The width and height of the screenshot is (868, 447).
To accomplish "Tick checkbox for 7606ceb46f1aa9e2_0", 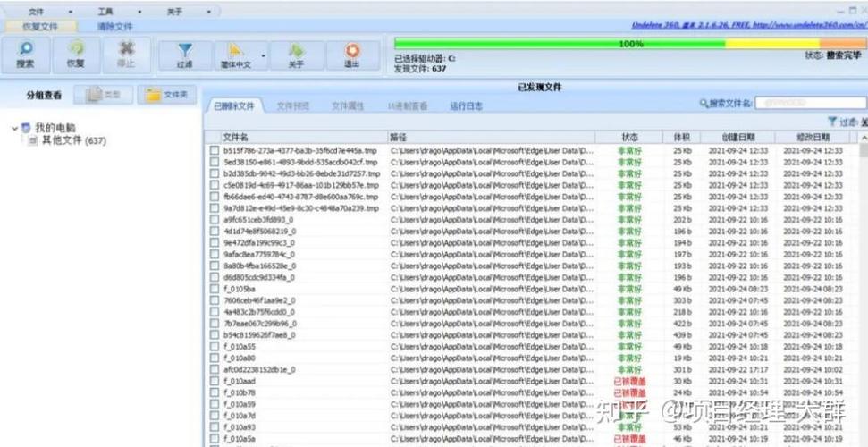I will pos(215,300).
